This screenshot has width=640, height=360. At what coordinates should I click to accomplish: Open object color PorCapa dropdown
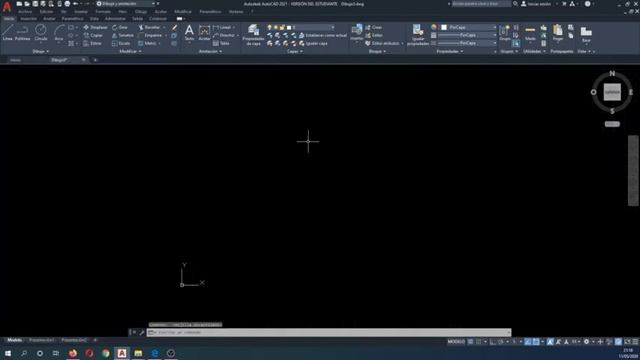coord(469,27)
